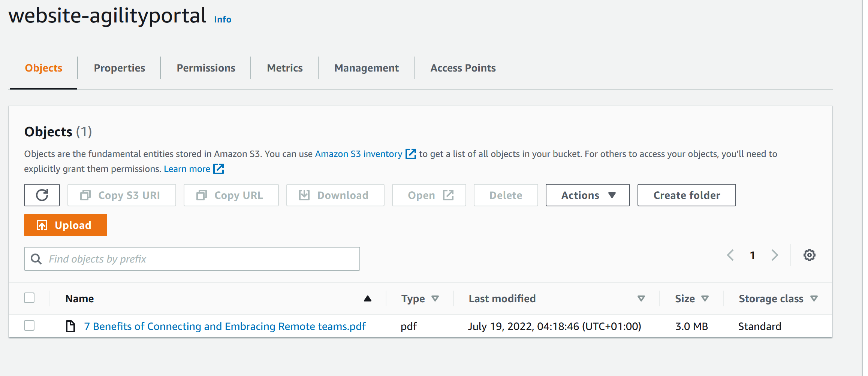Check the box for the PDF file row

(29, 326)
